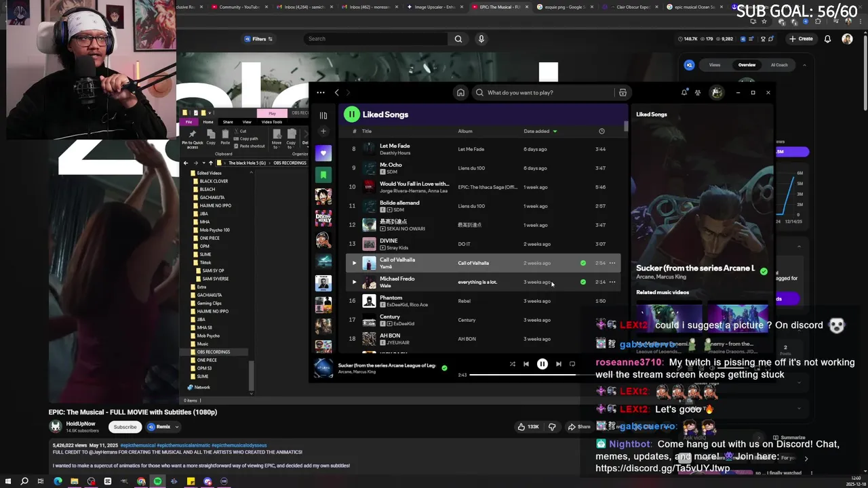
Task: Open the Spotify three-dot main menu
Action: point(321,93)
